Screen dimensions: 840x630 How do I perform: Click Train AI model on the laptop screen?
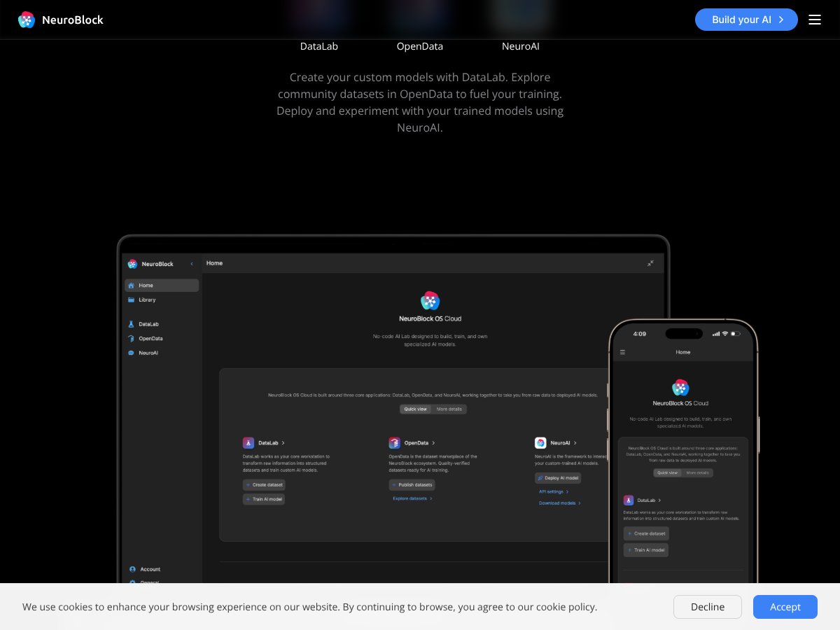[264, 499]
